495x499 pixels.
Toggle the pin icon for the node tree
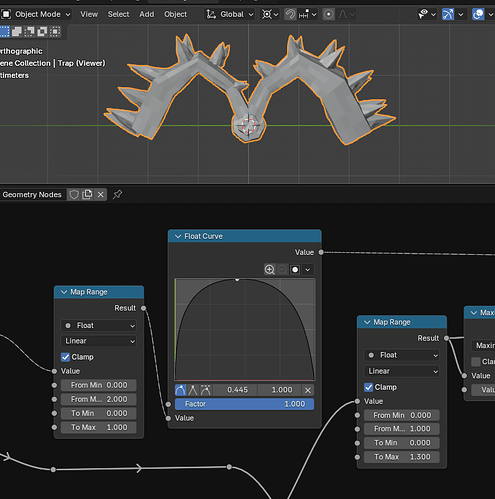pyautogui.click(x=117, y=194)
